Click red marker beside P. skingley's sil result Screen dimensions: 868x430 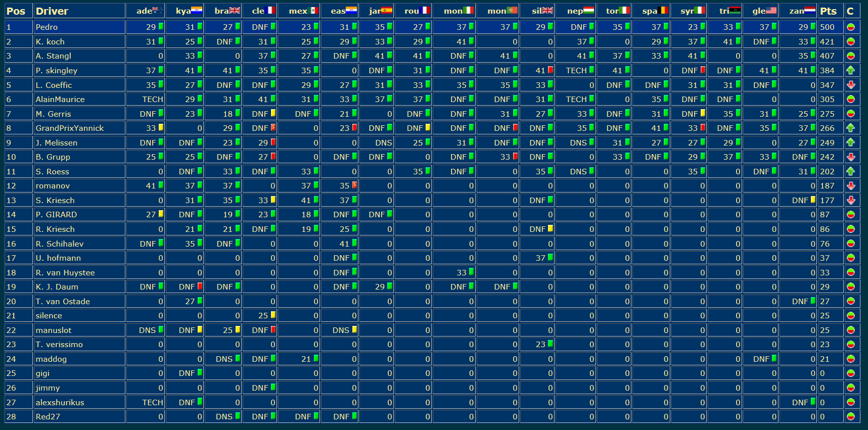click(x=550, y=70)
